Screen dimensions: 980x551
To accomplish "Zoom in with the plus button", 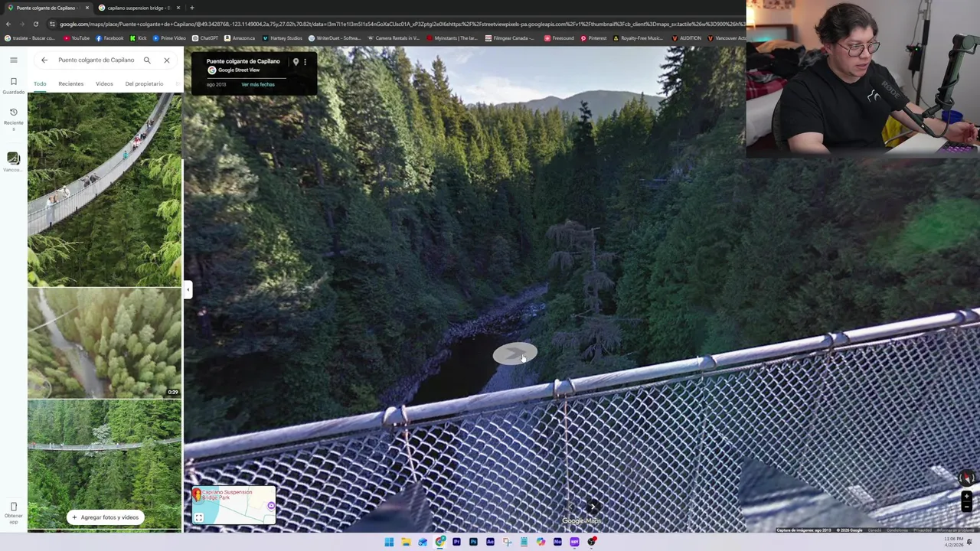I will click(966, 497).
